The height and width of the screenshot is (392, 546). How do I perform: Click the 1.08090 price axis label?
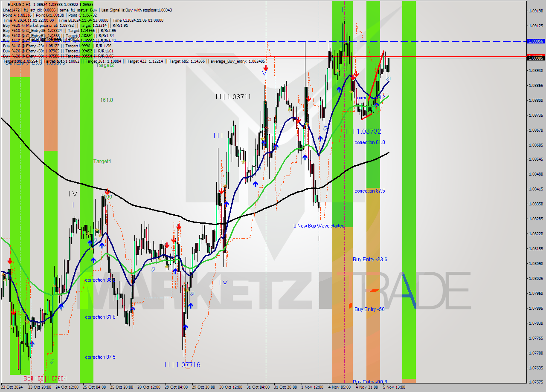(x=536, y=263)
